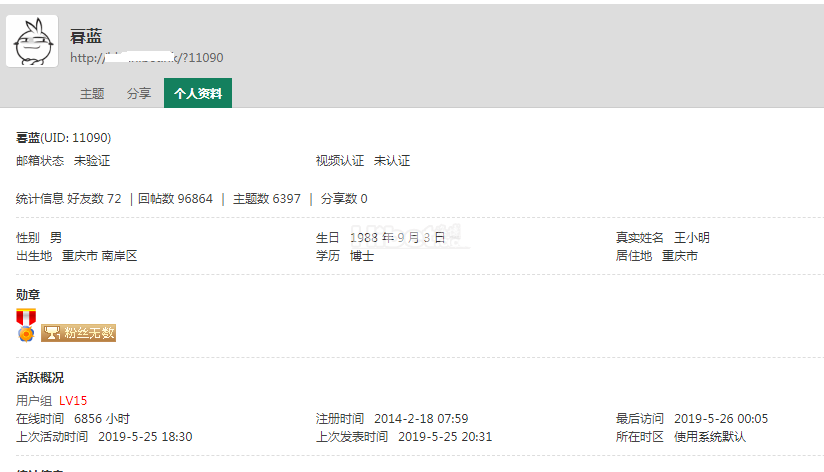The height and width of the screenshot is (472, 824).
Task: Click the user avatar picture
Action: point(32,42)
